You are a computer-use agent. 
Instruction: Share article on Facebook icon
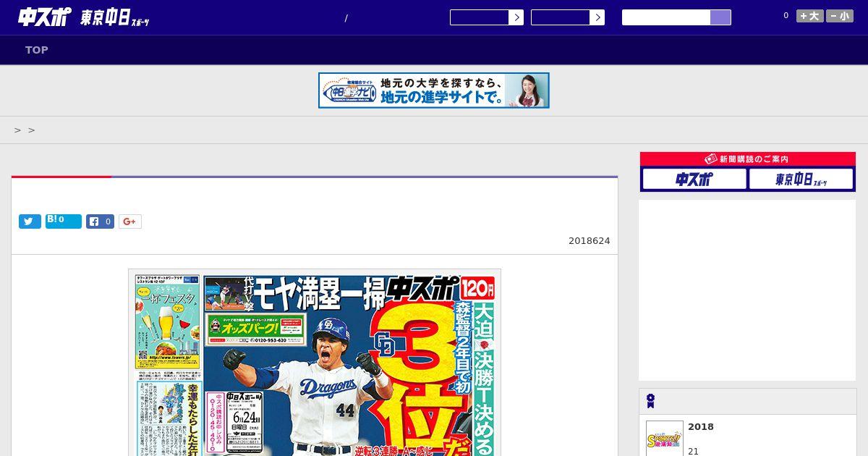(101, 221)
